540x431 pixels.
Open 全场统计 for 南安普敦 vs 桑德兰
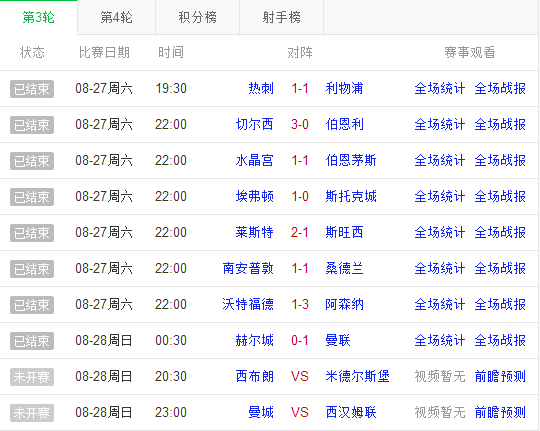point(440,268)
